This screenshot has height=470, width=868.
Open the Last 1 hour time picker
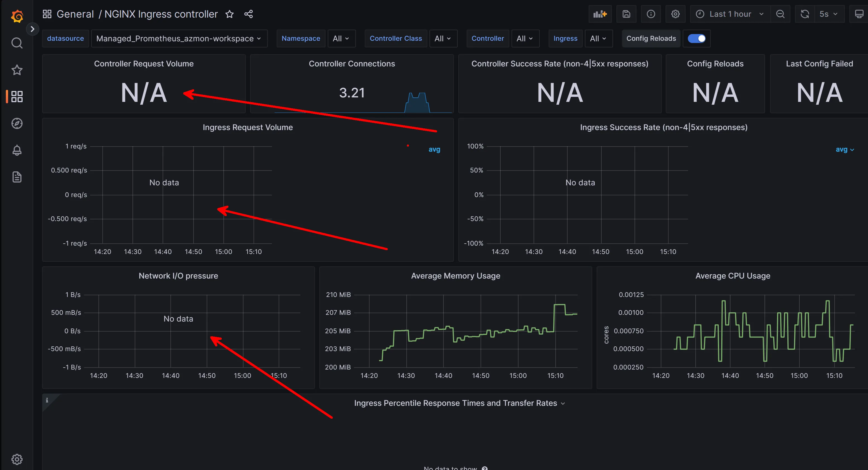point(730,14)
